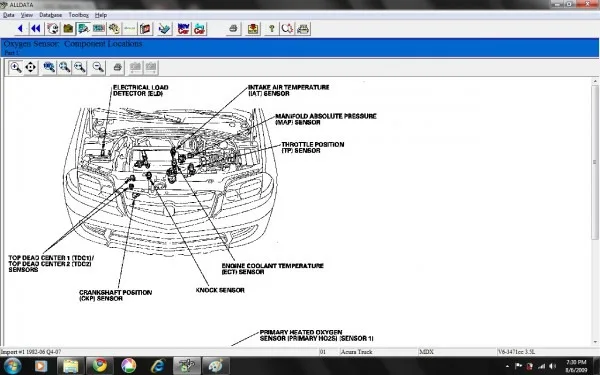Click the blue checkmark toolbar icon
Image resolution: width=600 pixels, height=375 pixels.
tap(165, 29)
